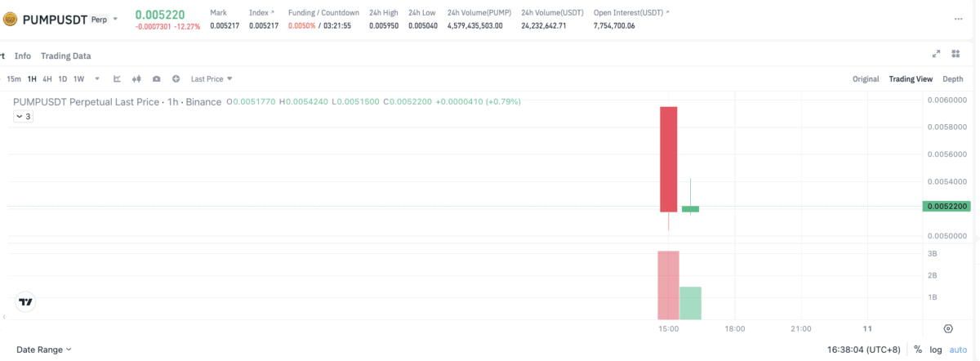
Task: Open Open Interest(USDT) detail arrow
Action: pyautogui.click(x=667, y=13)
